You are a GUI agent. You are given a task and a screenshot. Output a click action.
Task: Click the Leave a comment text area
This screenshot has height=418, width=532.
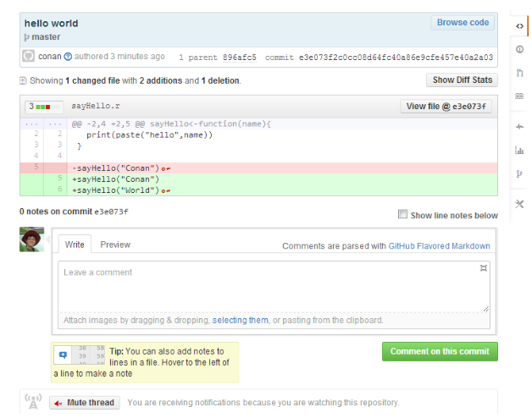[274, 288]
